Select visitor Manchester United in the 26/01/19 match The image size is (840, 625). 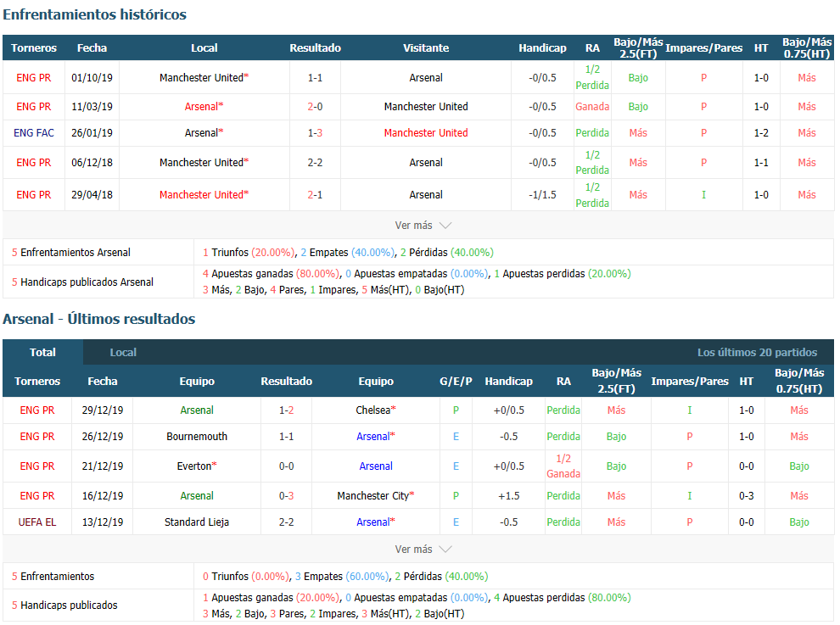point(426,133)
